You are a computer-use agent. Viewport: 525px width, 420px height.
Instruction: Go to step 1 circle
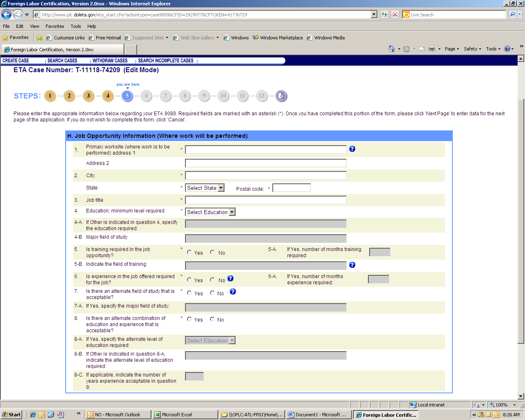50,96
